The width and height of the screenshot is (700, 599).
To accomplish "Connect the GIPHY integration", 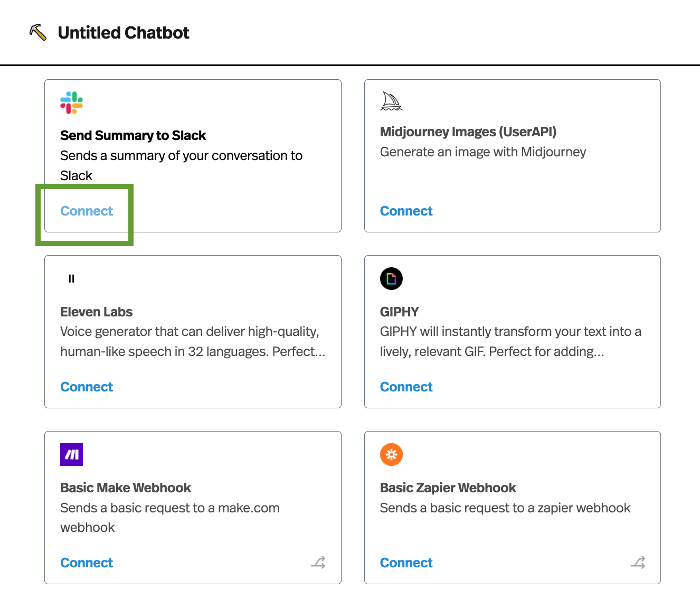I will pyautogui.click(x=406, y=387).
